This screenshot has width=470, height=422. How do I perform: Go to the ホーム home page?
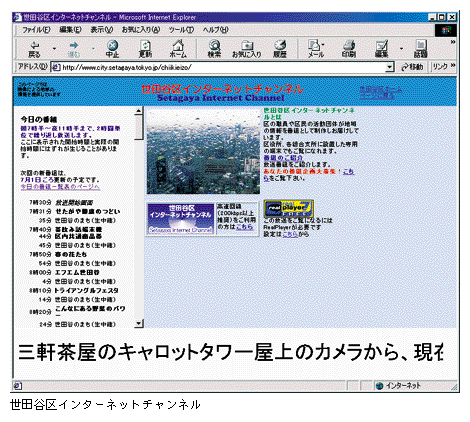178,49
